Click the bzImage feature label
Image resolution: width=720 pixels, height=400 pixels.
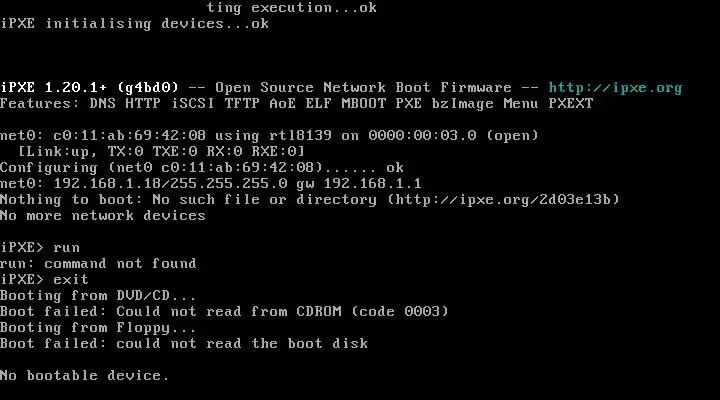pyautogui.click(x=463, y=104)
